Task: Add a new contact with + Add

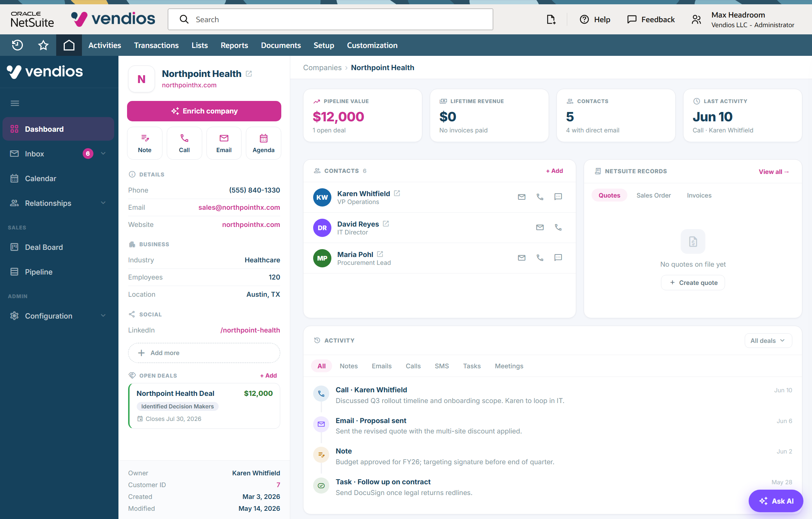Action: point(554,171)
